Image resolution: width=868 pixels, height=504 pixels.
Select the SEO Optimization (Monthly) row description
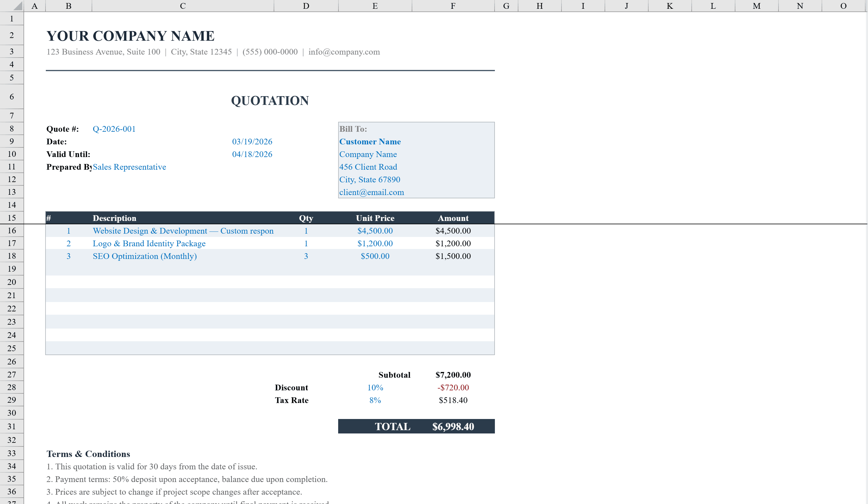(x=145, y=256)
